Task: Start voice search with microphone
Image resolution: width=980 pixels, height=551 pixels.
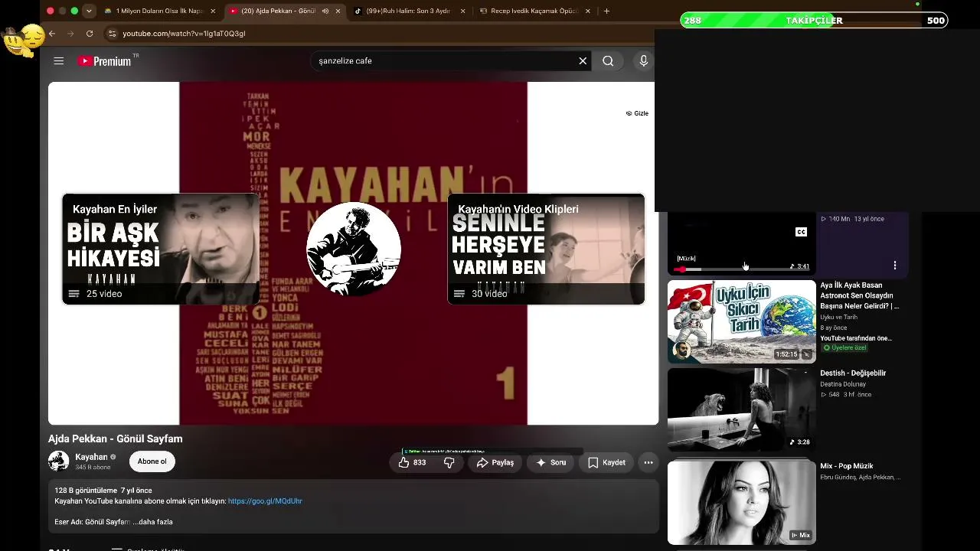Action: coord(644,61)
